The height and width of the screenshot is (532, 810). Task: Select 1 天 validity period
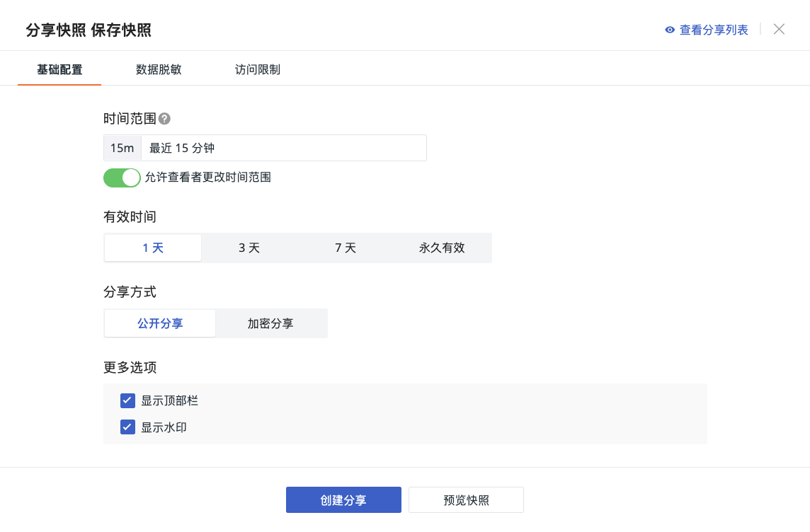tap(153, 248)
